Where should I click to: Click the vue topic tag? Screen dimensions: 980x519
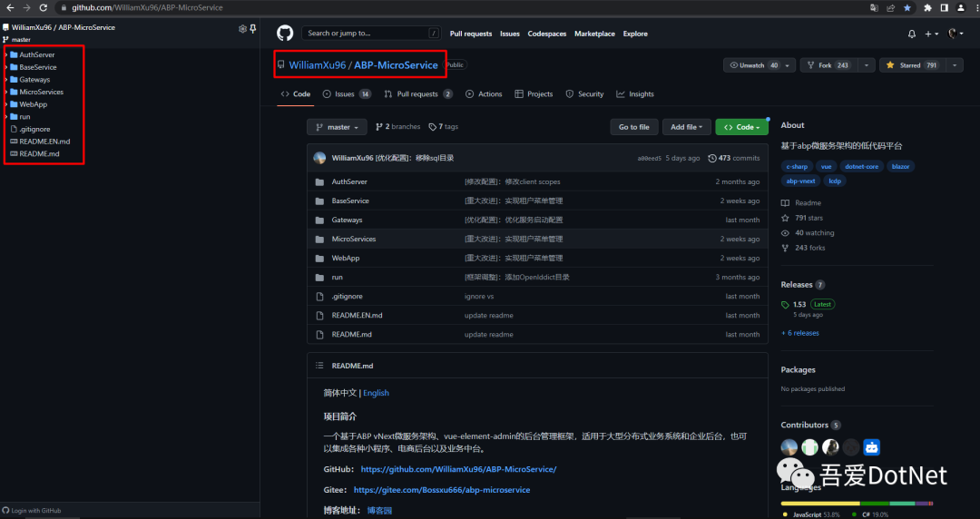(827, 166)
